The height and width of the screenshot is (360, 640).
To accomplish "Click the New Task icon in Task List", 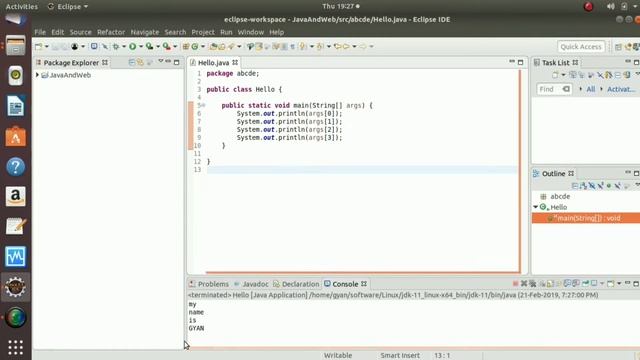I will click(x=555, y=75).
